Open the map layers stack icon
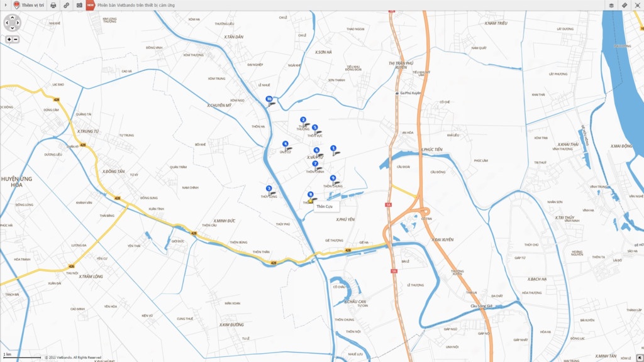This screenshot has width=644, height=362. [x=611, y=5]
